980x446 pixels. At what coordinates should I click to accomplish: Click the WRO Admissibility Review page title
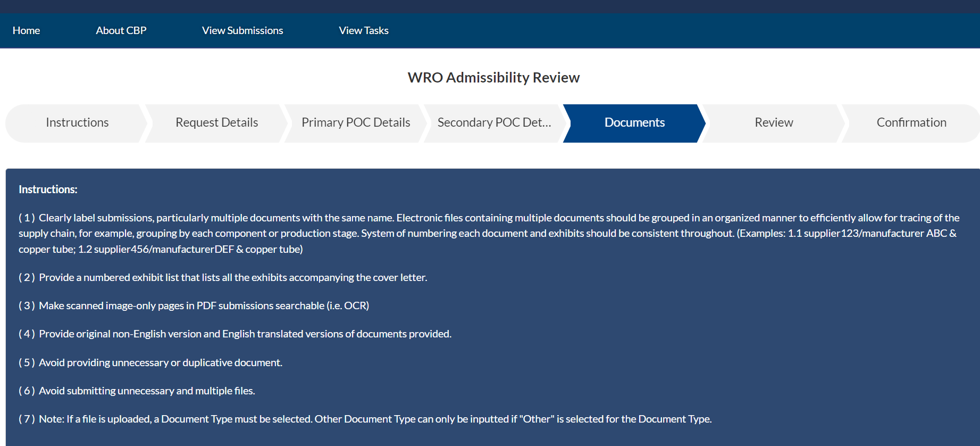pyautogui.click(x=493, y=78)
